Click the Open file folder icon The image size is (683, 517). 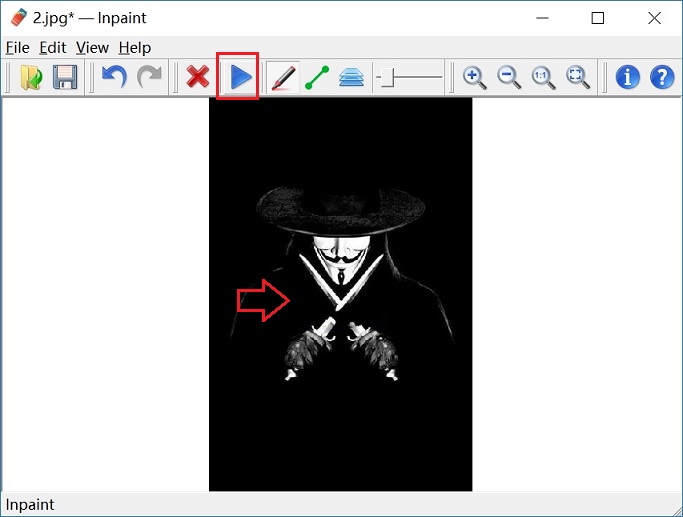[31, 77]
